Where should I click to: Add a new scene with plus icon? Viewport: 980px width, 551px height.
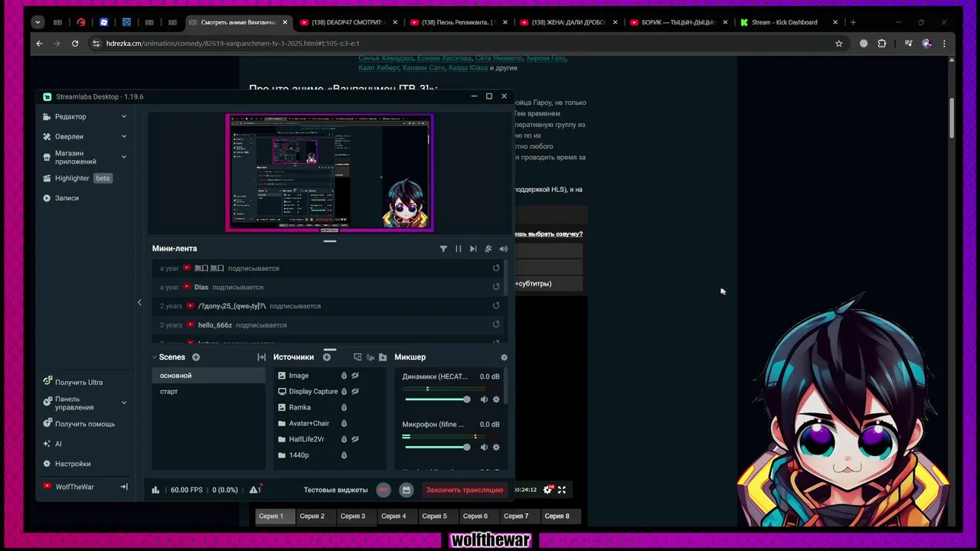pos(196,357)
